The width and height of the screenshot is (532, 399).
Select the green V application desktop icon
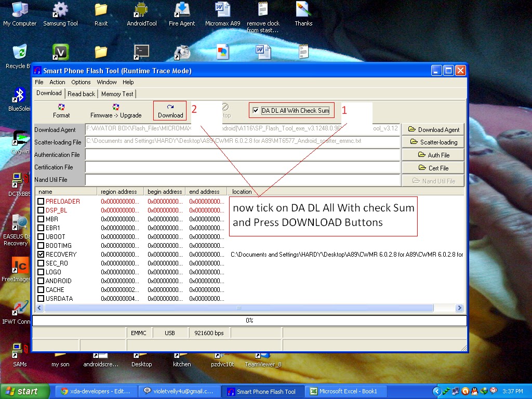60,52
